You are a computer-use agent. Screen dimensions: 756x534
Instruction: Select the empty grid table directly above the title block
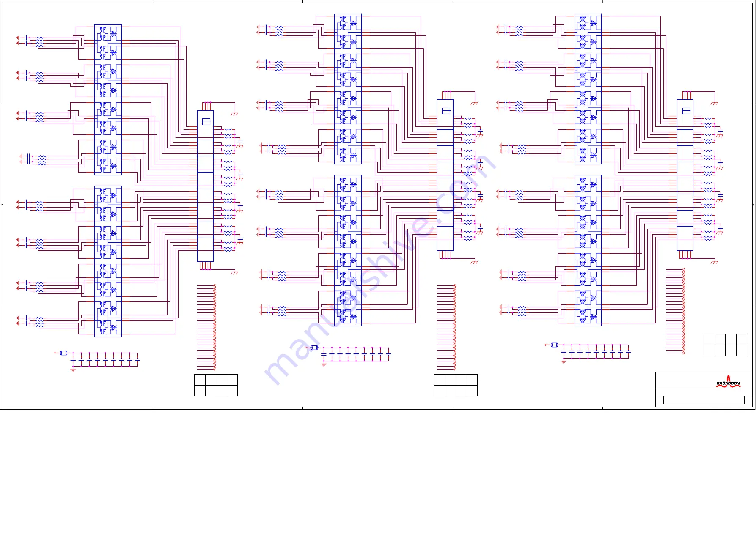pos(725,345)
